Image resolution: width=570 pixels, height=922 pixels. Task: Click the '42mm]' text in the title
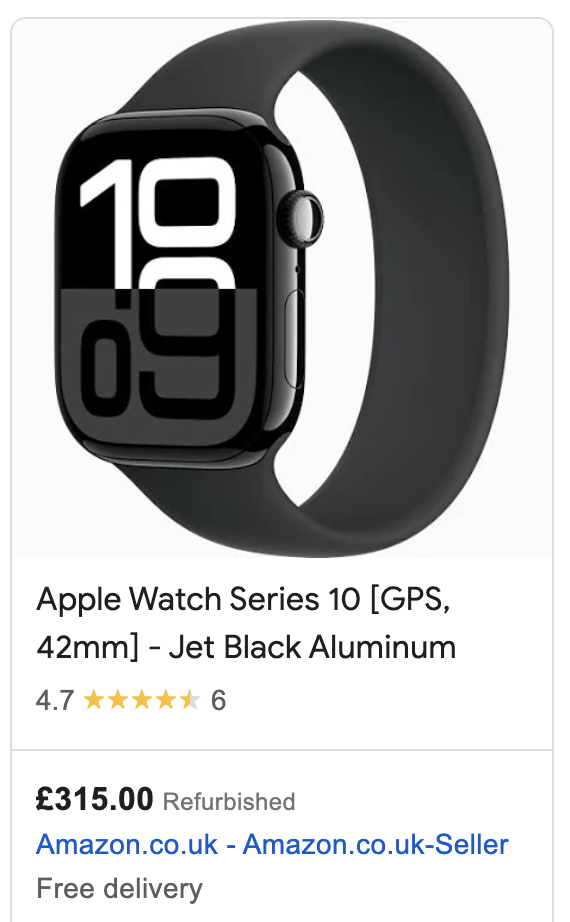88,647
